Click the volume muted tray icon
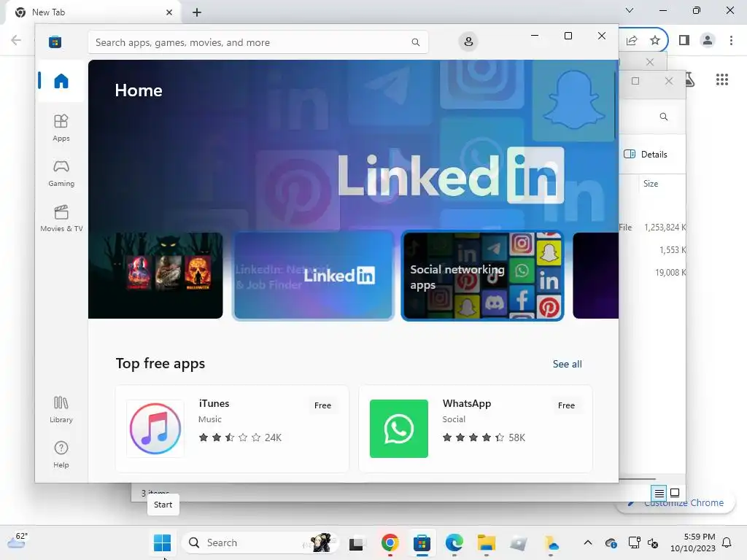Image resolution: width=747 pixels, height=560 pixels. 653,542
